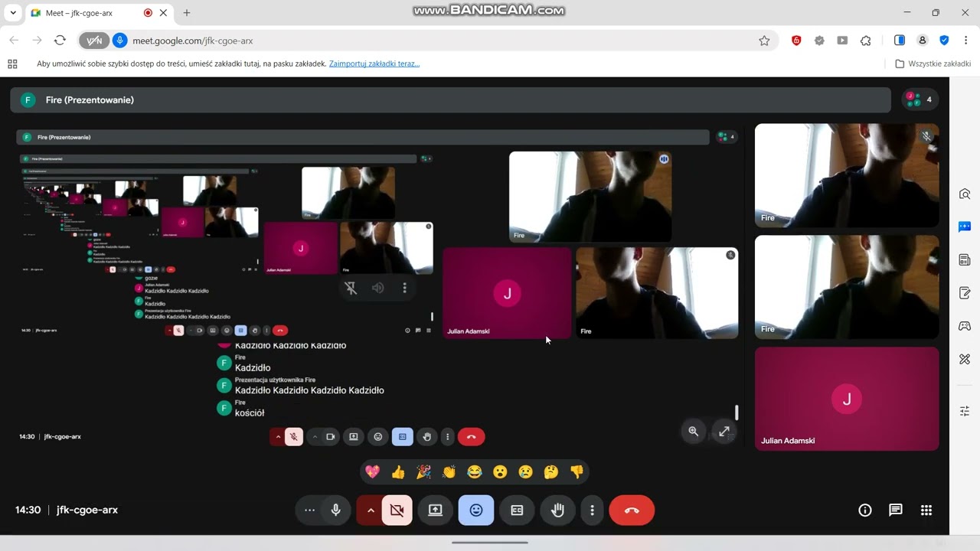
Task: Send the surprised face reaction
Action: (x=500, y=472)
